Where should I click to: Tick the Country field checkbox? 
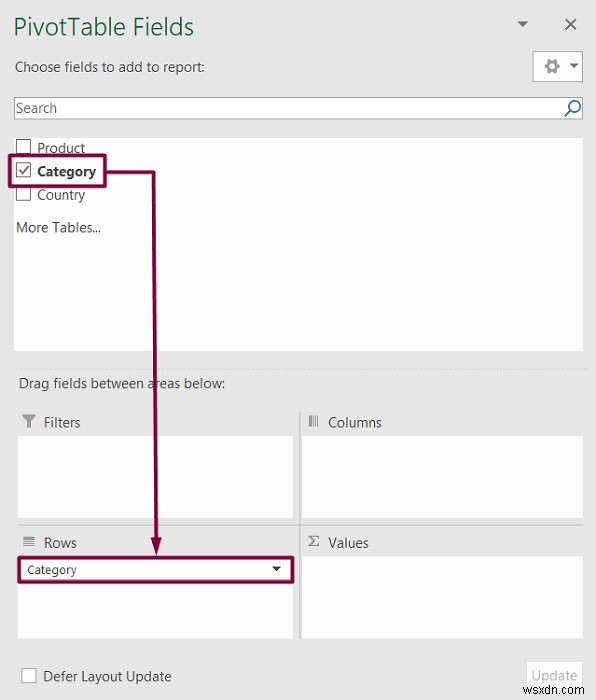[23, 194]
